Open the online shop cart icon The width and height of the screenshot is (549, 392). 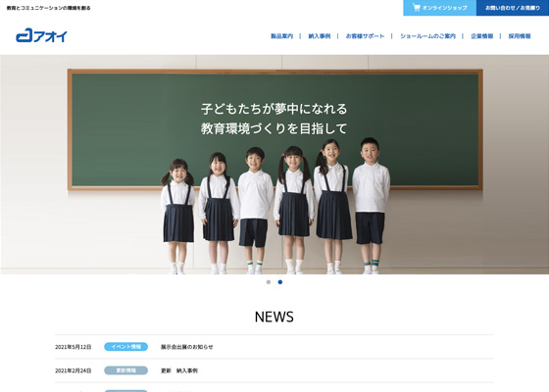[x=417, y=8]
